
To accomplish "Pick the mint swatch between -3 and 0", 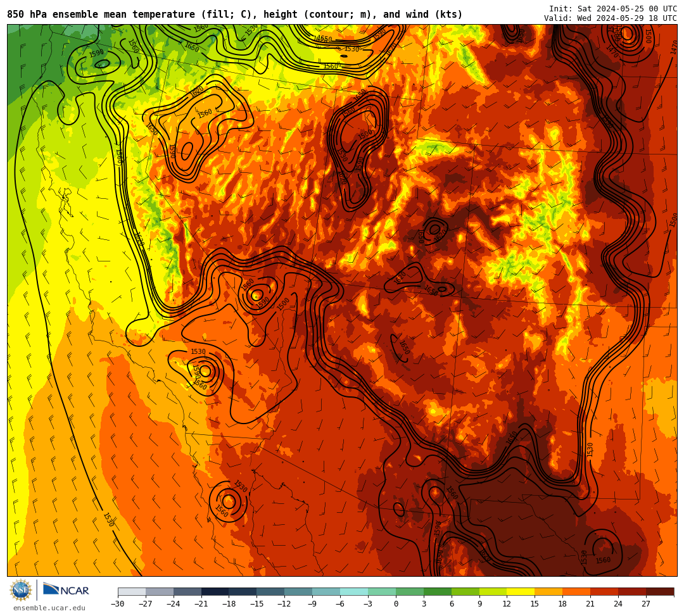I will [382, 591].
